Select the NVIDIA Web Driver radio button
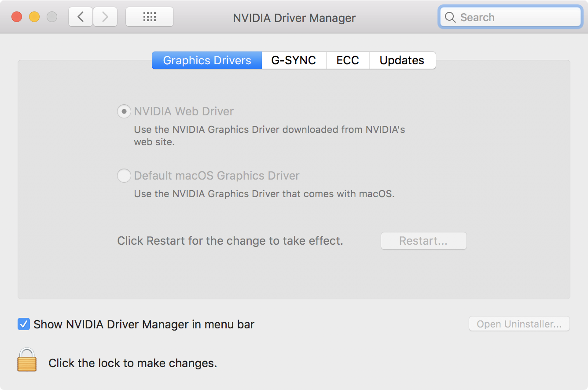The image size is (588, 390). [x=124, y=111]
